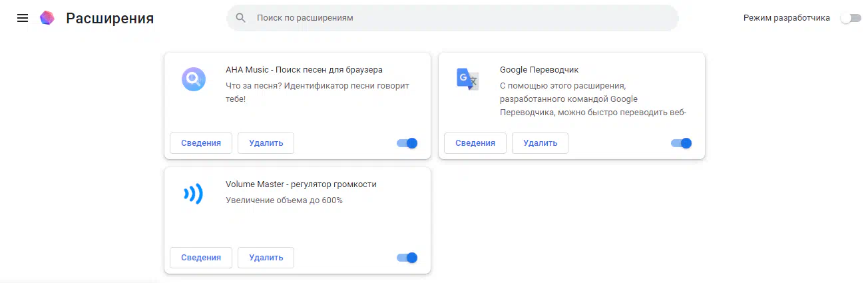Click Удалить on Volume Master card
Image resolution: width=868 pixels, height=283 pixels.
pyautogui.click(x=266, y=258)
